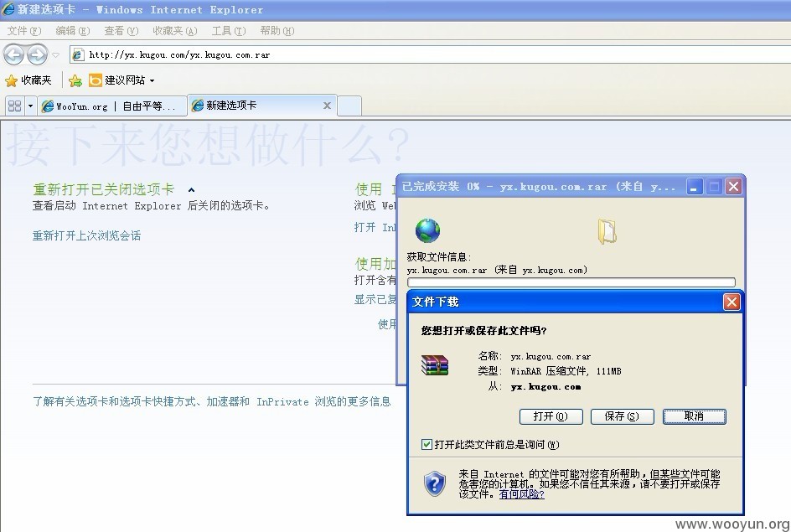Click 重新打开上次浏览会话 link
This screenshot has height=532, width=791.
[87, 235]
